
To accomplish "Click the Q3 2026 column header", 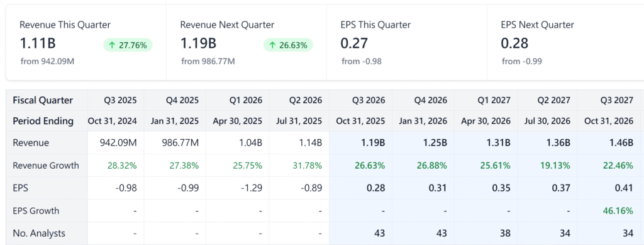I will pos(369,100).
